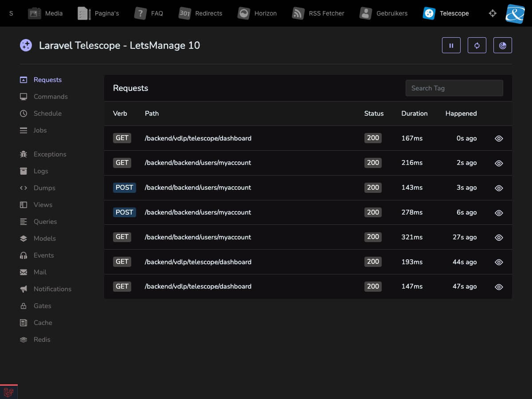Click the Jobs list icon in sidebar
This screenshot has height=399, width=532.
coord(23,130)
